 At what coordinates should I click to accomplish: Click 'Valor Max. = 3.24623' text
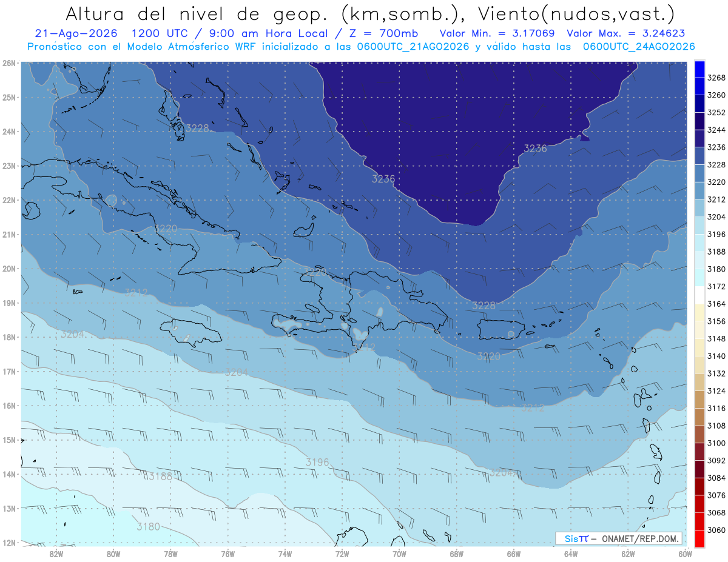point(625,33)
